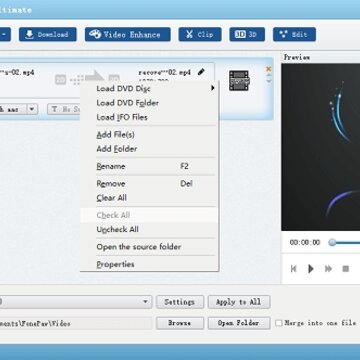360x360 pixels.
Task: Toggle Merge into one file checkbox
Action: [279, 323]
